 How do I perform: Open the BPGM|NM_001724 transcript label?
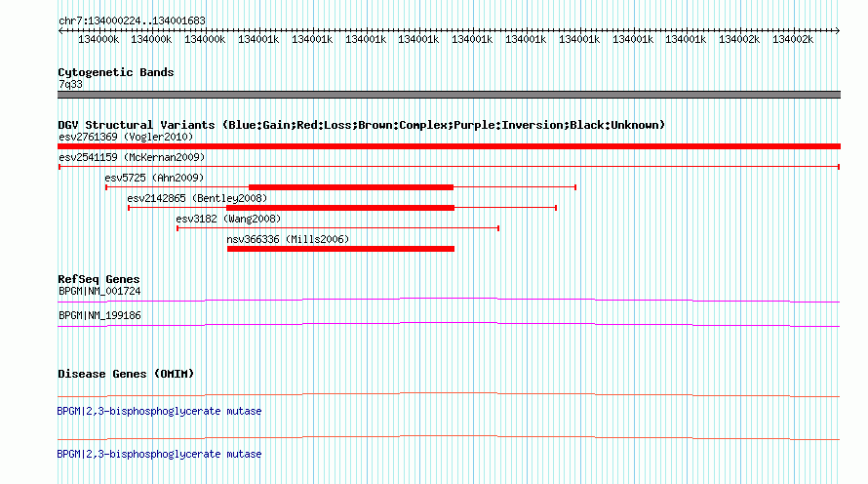99,292
